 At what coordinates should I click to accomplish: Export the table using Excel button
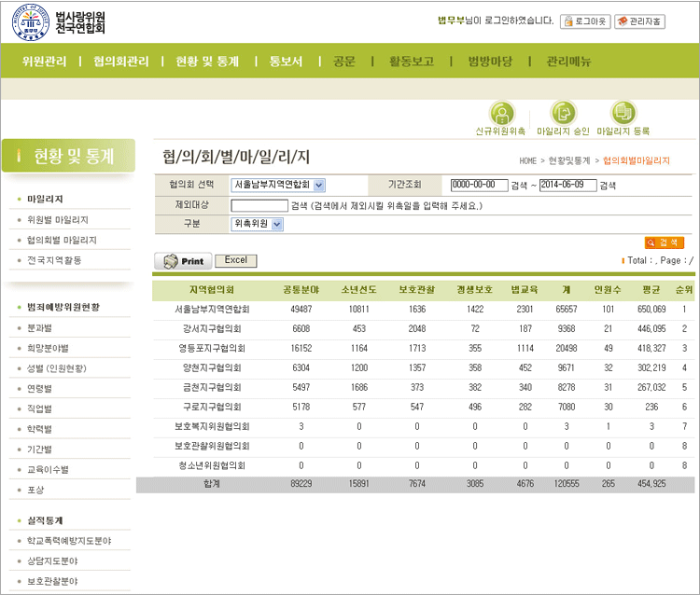tap(236, 260)
